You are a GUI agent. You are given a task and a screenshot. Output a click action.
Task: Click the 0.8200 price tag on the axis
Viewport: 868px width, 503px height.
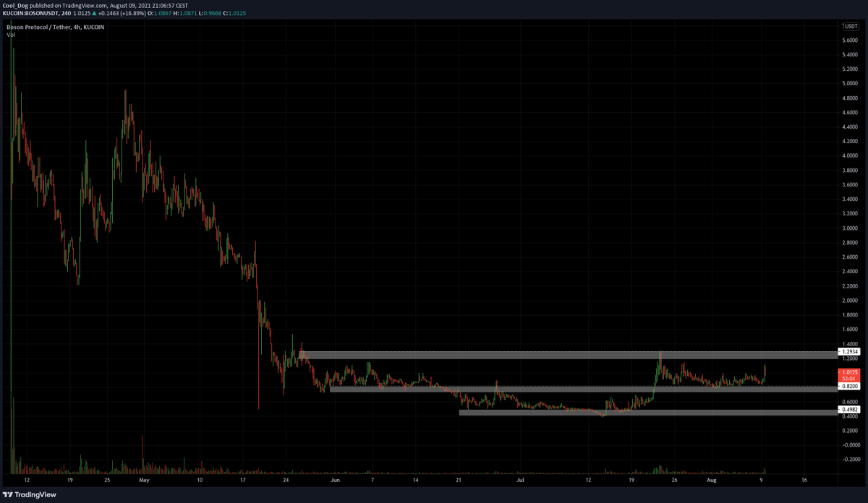pyautogui.click(x=849, y=387)
